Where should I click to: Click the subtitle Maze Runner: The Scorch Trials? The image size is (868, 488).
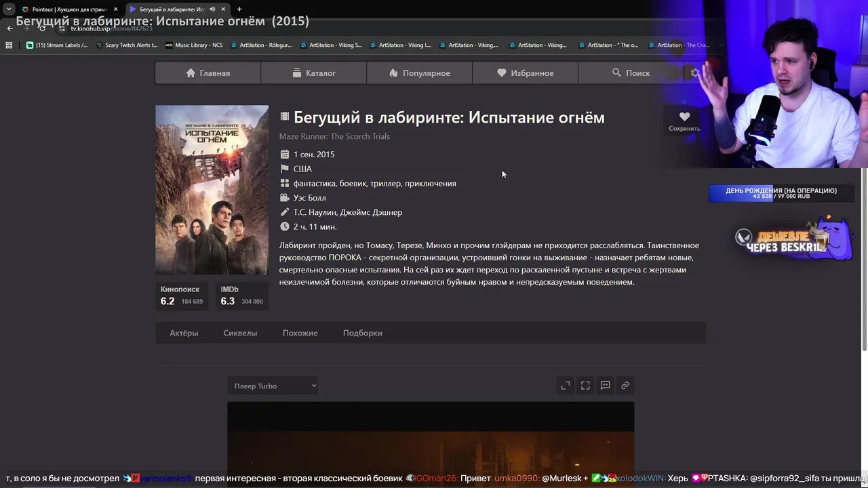(x=334, y=136)
